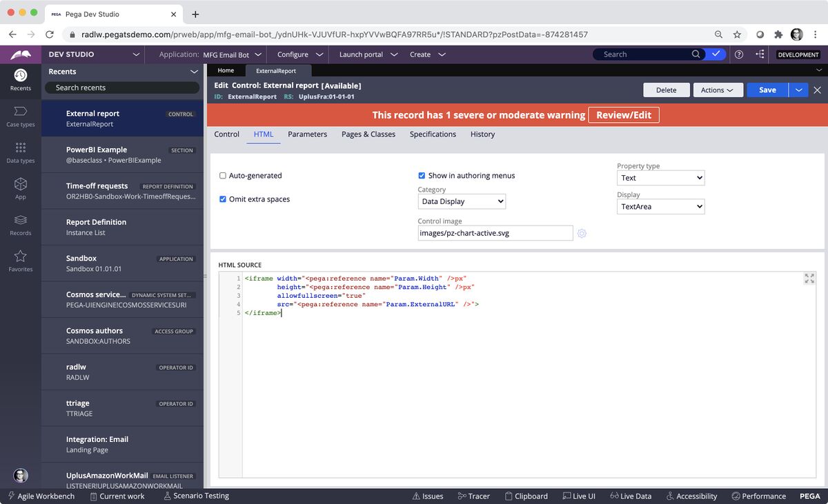The width and height of the screenshot is (828, 504).
Task: Click the blue checkmark button beside search
Action: (x=716, y=54)
